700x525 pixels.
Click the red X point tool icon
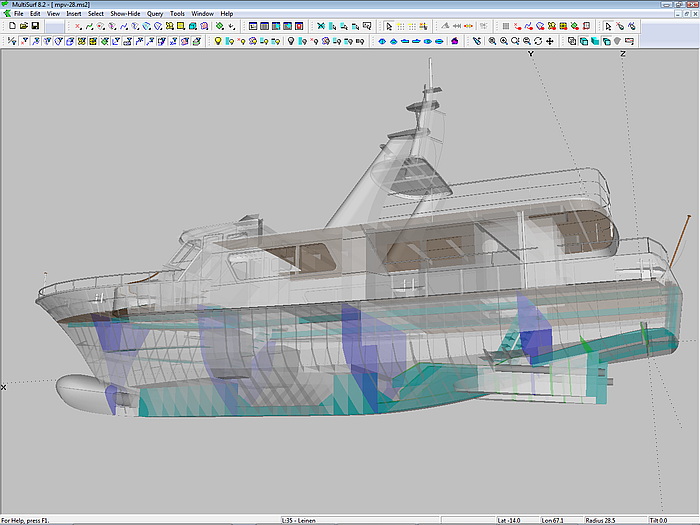pos(77,26)
